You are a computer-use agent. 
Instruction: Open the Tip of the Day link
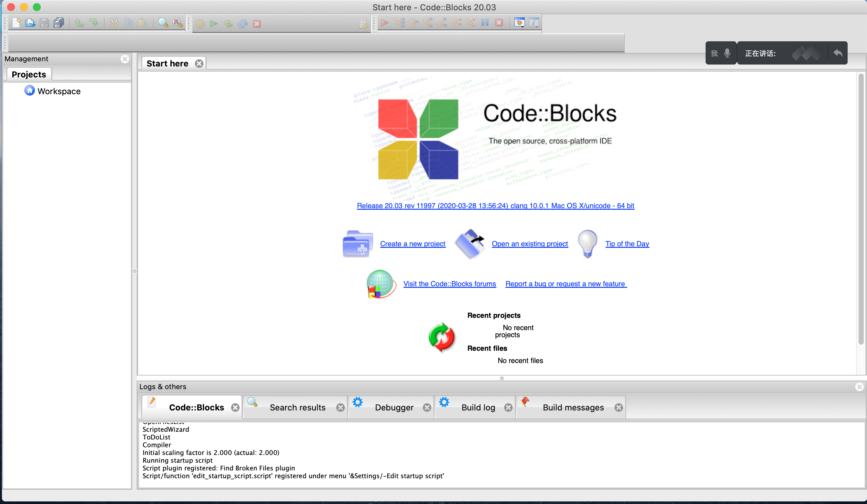coord(627,244)
